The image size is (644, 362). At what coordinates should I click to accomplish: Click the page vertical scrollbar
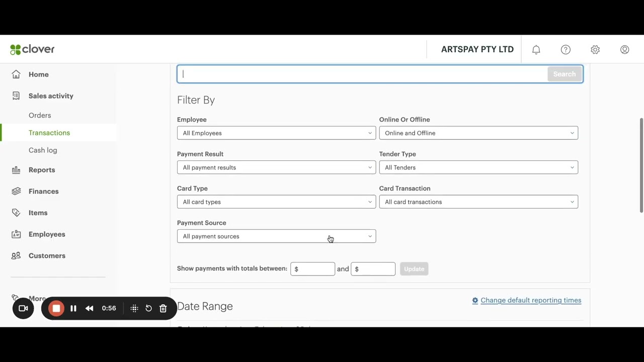point(641,166)
